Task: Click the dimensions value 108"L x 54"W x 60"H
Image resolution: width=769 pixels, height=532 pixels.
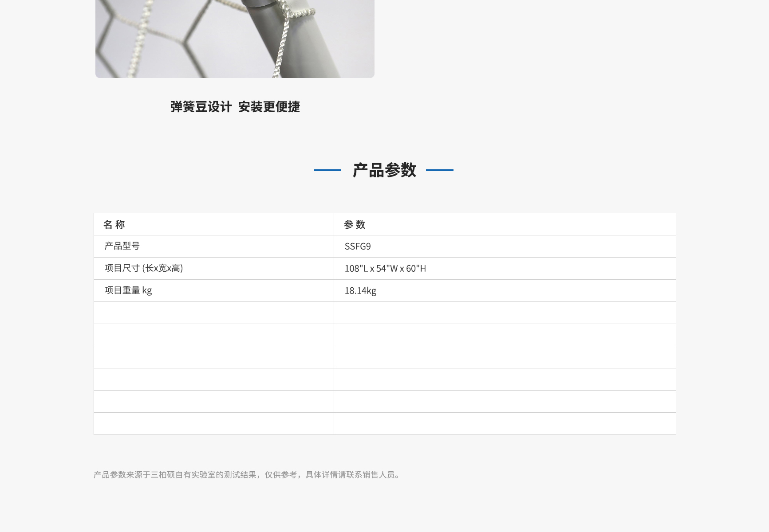Action: tap(385, 269)
